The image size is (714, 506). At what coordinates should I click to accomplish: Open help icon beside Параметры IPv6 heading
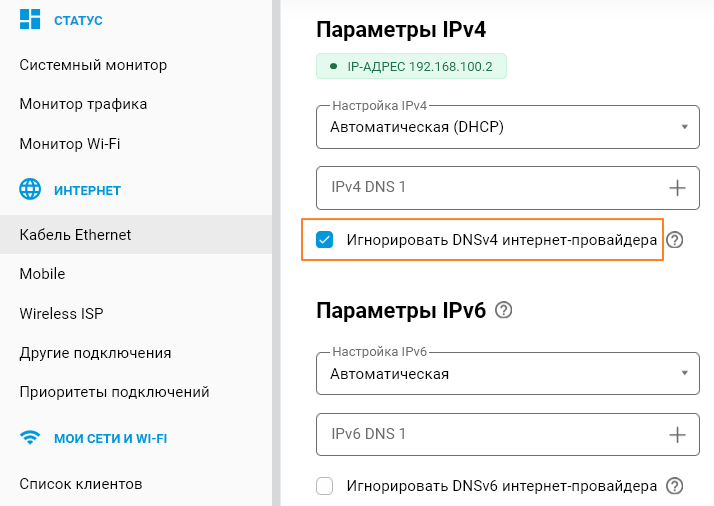504,310
